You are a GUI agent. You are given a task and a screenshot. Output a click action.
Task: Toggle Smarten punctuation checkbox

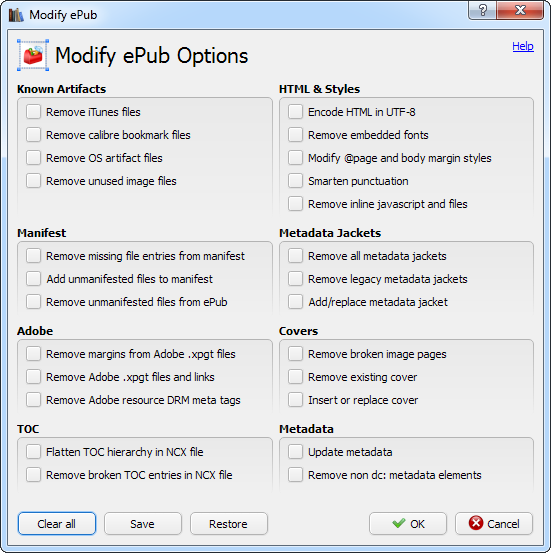295,181
